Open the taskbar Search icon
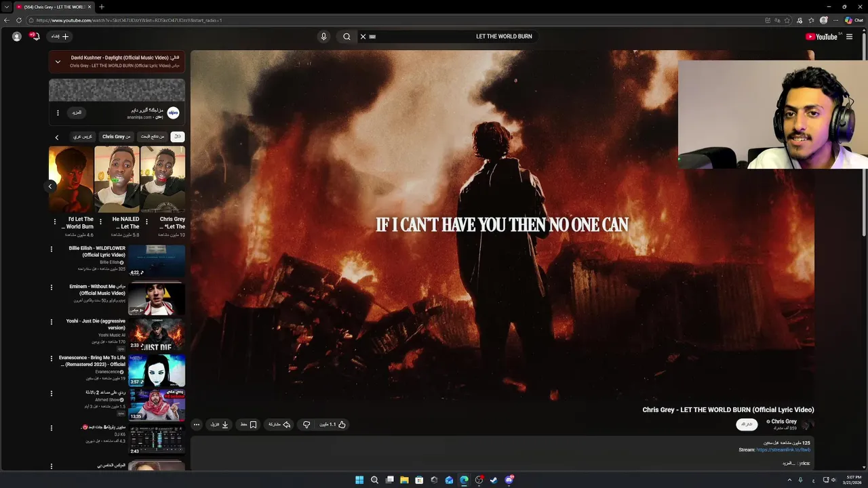This screenshot has width=868, height=488. [374, 480]
